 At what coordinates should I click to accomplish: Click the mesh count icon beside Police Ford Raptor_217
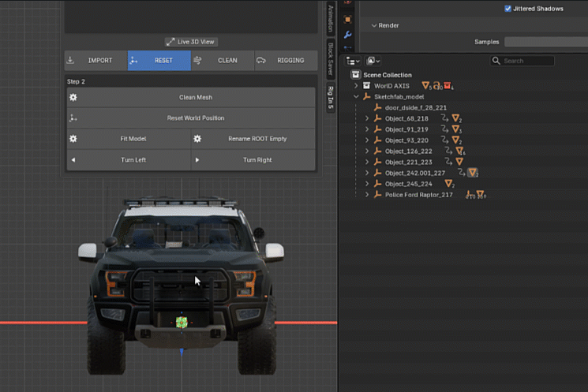coord(481,195)
